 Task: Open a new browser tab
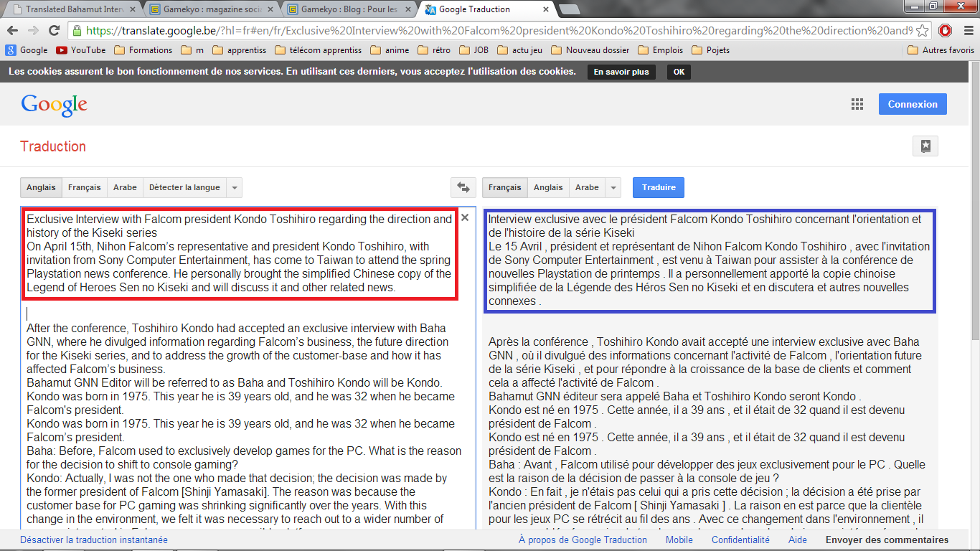click(569, 9)
